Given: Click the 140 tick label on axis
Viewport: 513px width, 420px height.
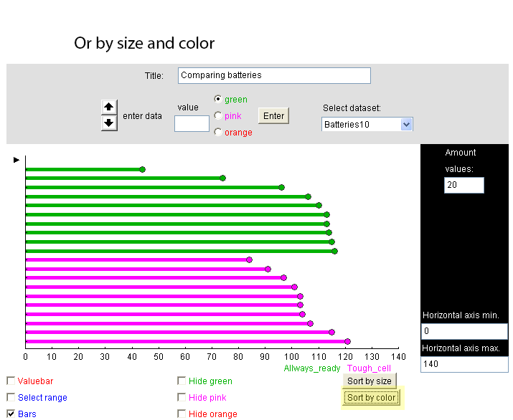Looking at the screenshot, I should point(398,357).
